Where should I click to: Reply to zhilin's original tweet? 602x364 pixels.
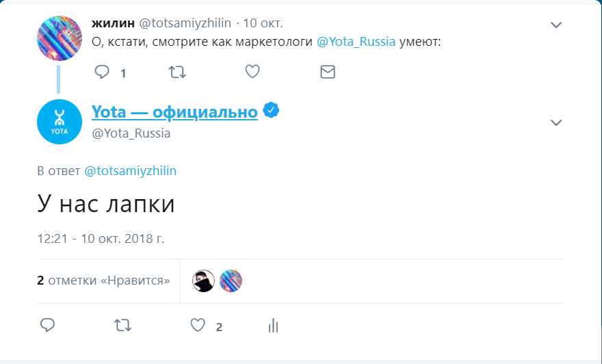click(x=102, y=72)
